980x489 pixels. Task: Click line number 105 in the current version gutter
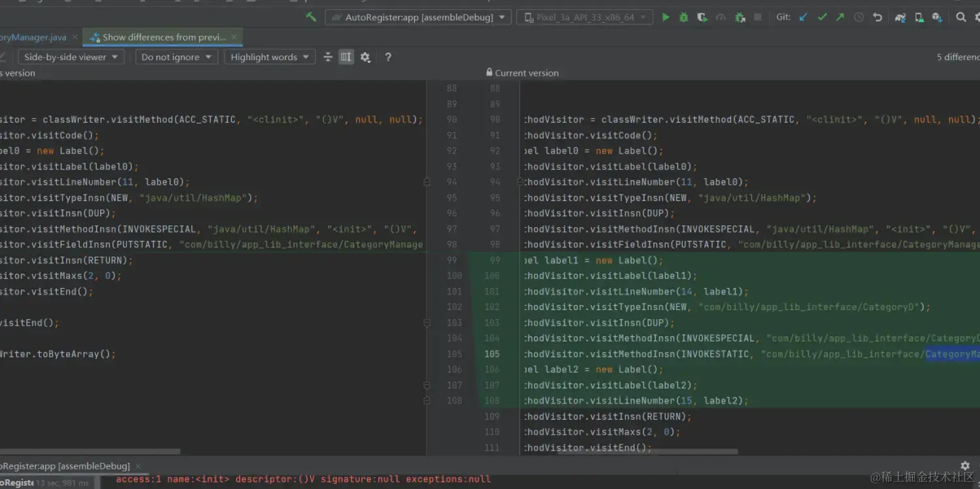pyautogui.click(x=493, y=354)
